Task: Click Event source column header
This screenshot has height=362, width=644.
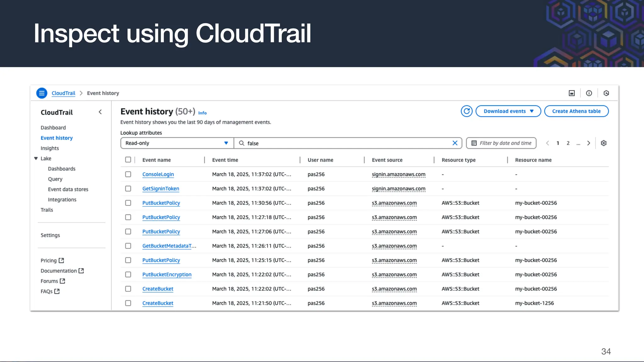Action: point(387,160)
